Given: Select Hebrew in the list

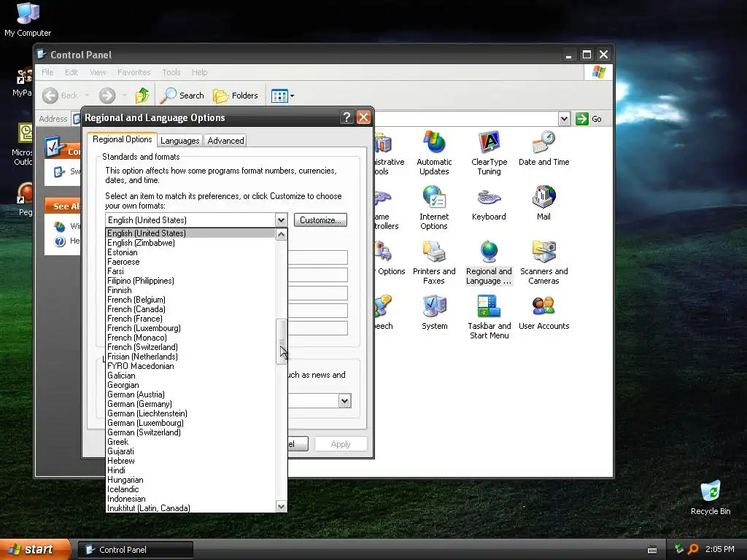Looking at the screenshot, I should (x=190, y=461).
